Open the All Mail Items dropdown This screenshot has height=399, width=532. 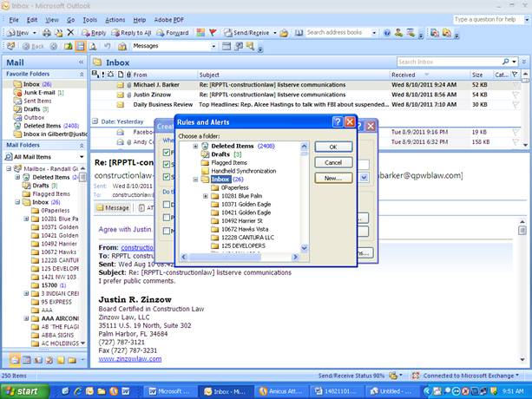[82, 157]
